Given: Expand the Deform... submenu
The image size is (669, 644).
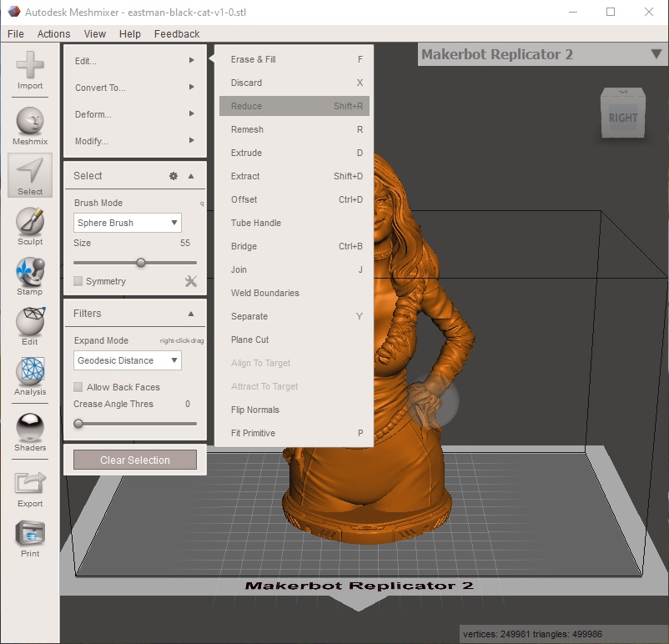Looking at the screenshot, I should [135, 114].
